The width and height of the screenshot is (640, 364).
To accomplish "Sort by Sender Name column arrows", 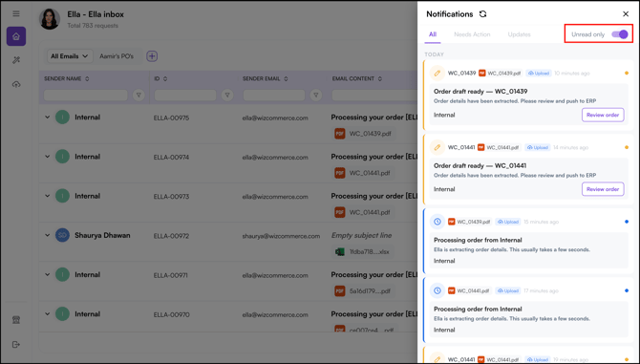I will click(x=87, y=78).
